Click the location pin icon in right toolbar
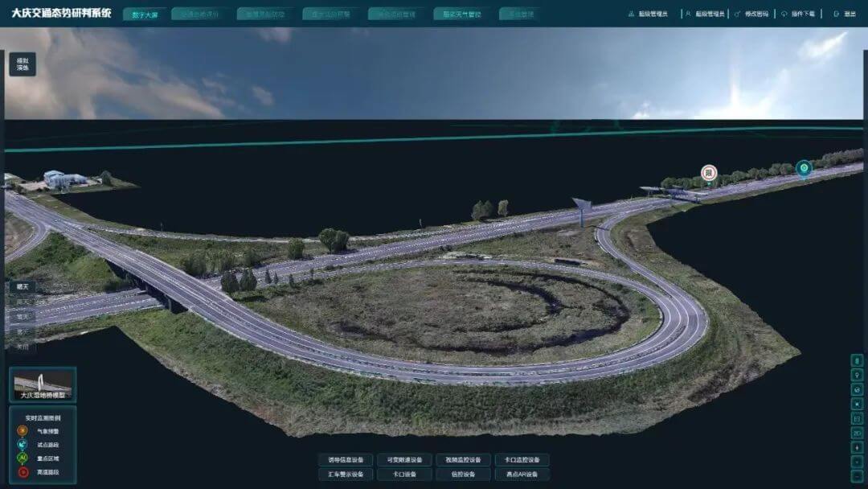This screenshot has width=868, height=489. [x=858, y=375]
